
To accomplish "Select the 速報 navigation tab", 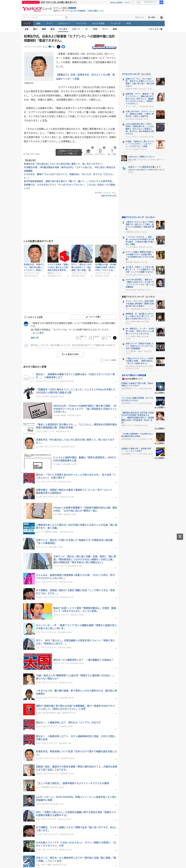I will [38, 23].
